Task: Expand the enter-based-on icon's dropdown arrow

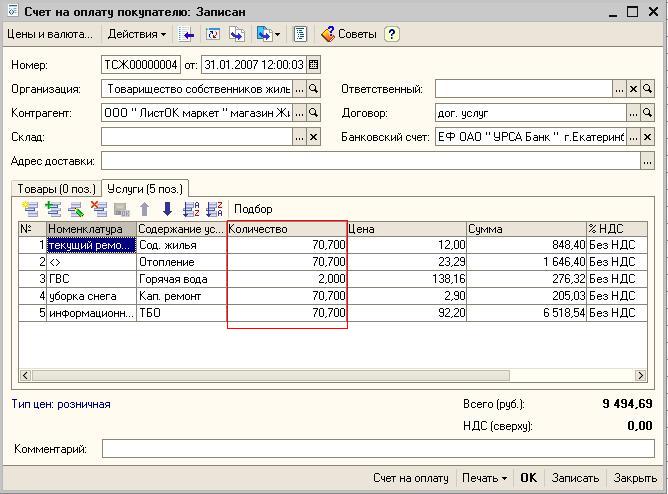Action: 277,34
